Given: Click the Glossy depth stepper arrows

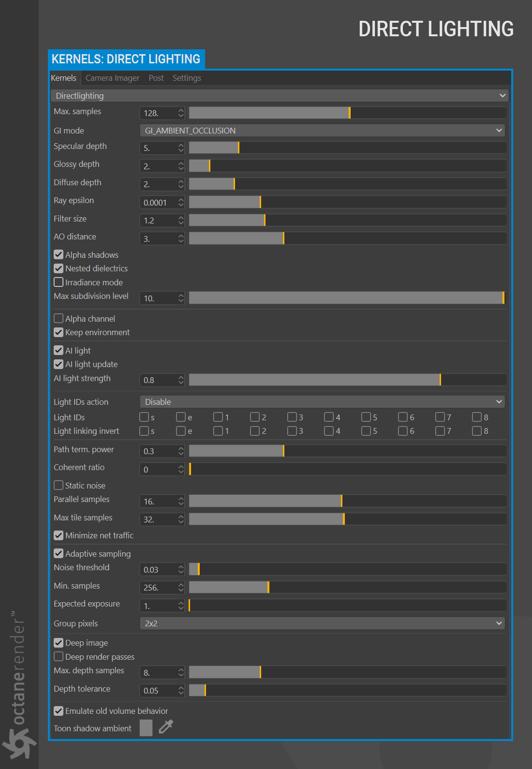Looking at the screenshot, I should point(181,166).
